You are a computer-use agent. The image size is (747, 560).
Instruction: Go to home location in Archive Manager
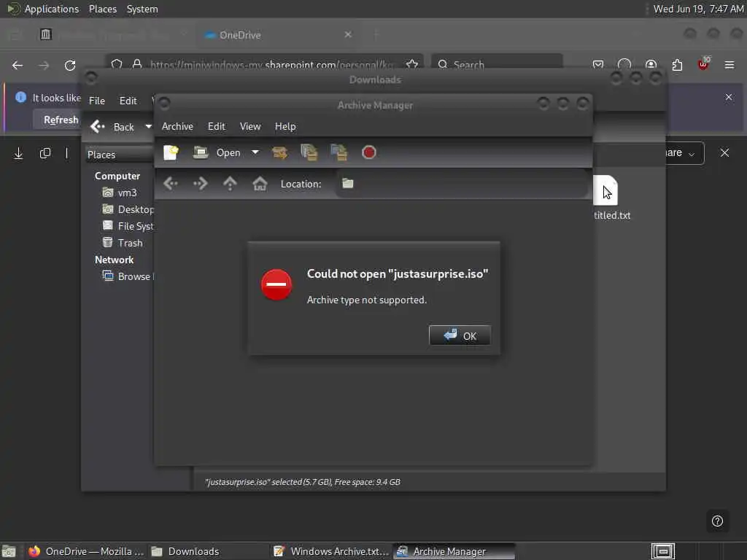click(260, 184)
